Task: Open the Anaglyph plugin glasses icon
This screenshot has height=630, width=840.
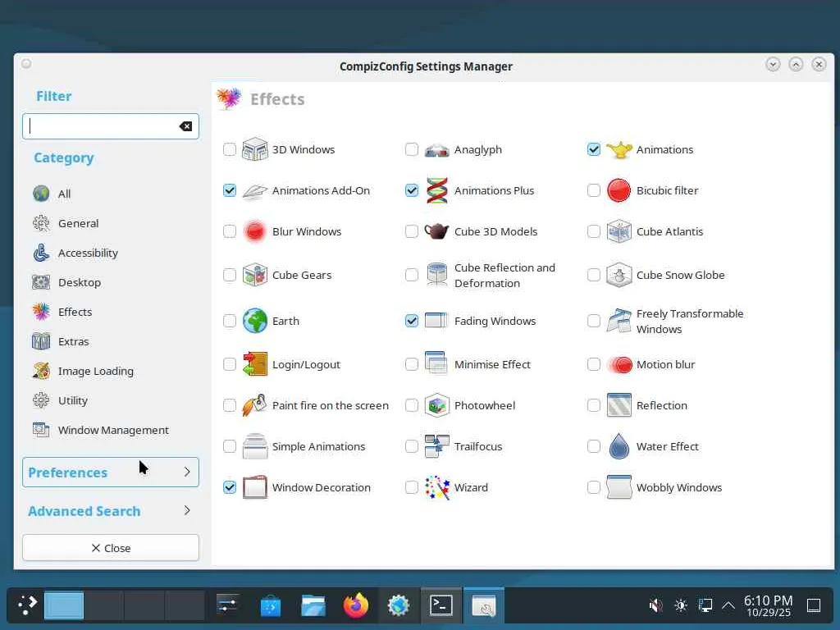Action: click(436, 149)
